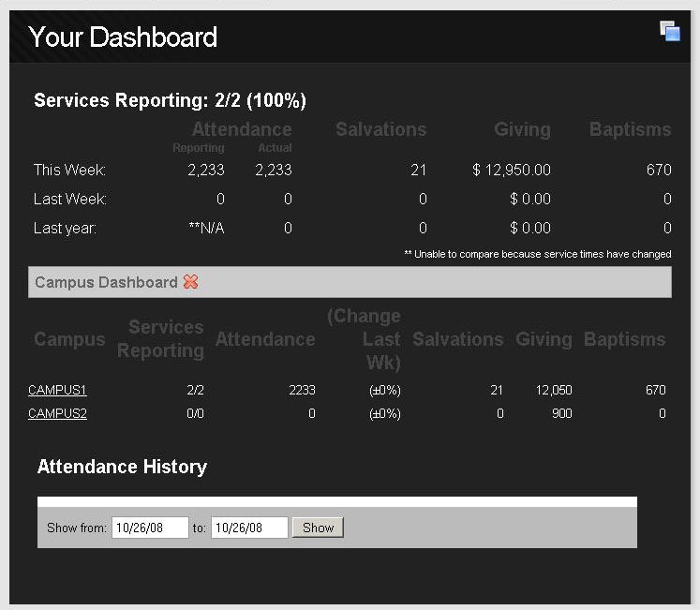
Task: Click CAMPUS2 services reporting 0/0
Action: pos(196,413)
